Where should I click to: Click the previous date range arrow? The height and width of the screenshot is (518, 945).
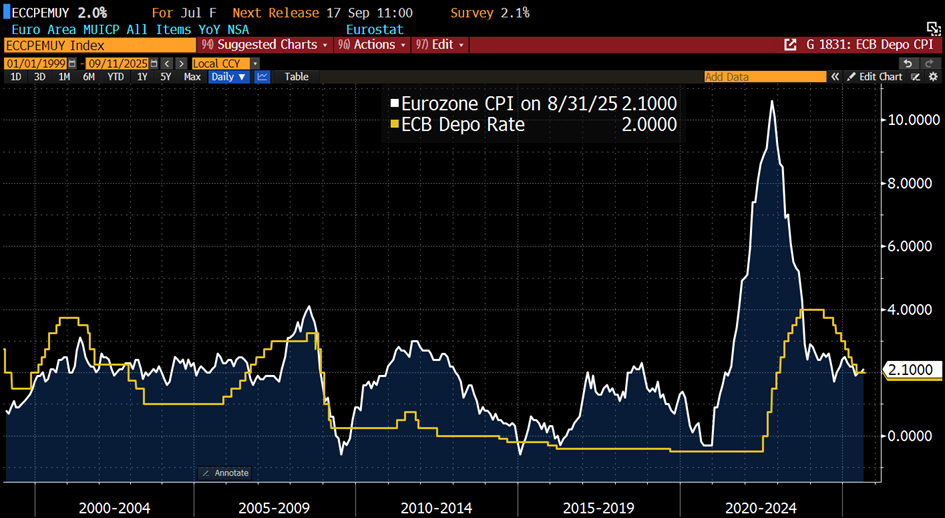(x=167, y=63)
